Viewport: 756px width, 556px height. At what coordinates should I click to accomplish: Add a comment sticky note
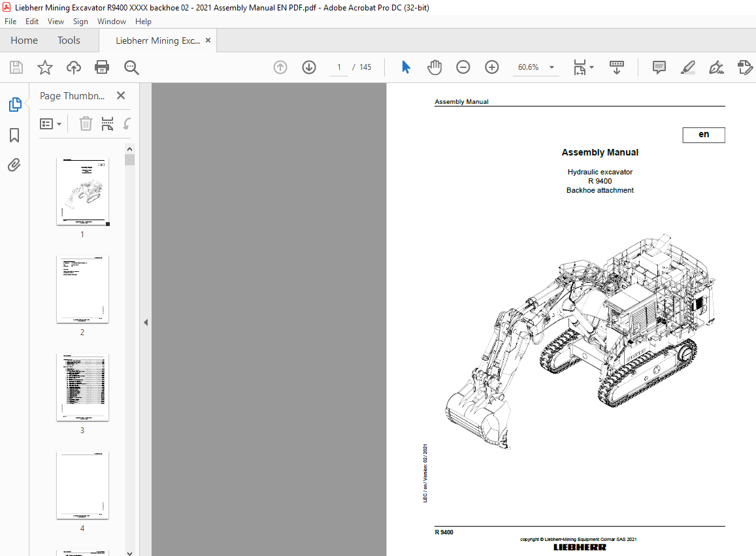[659, 67]
